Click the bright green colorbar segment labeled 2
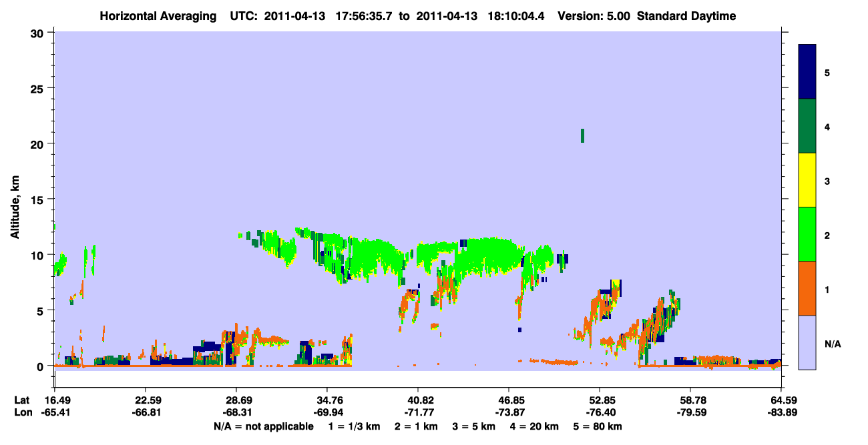868x445 pixels. [x=807, y=234]
